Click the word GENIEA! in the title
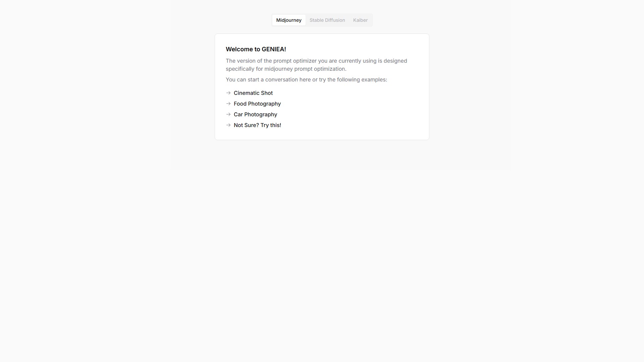This screenshot has height=362, width=644. (274, 49)
